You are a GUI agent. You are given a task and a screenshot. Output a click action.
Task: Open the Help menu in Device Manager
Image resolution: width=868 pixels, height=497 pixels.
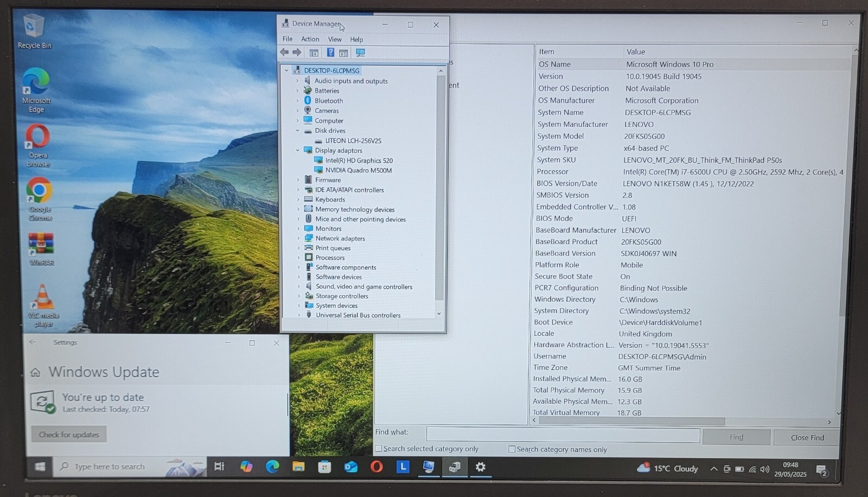[356, 39]
